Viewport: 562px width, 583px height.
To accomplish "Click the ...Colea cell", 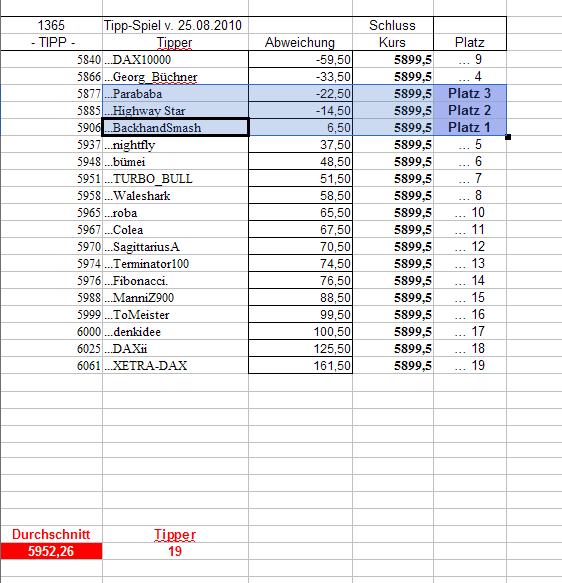I will pyautogui.click(x=175, y=230).
